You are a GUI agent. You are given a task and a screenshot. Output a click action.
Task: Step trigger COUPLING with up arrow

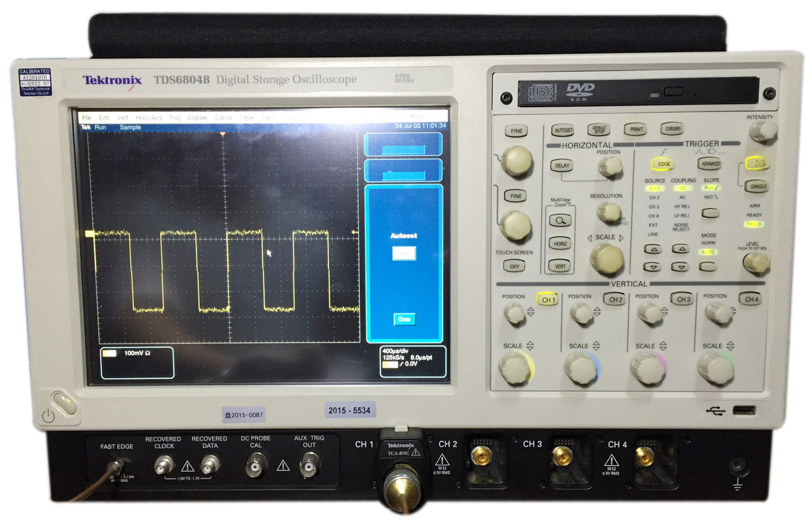[x=680, y=249]
